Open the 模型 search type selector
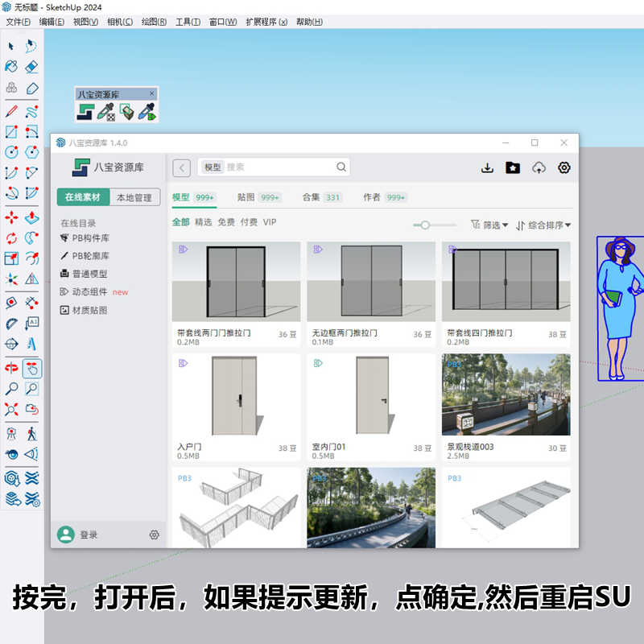The width and height of the screenshot is (644, 644). click(x=213, y=167)
